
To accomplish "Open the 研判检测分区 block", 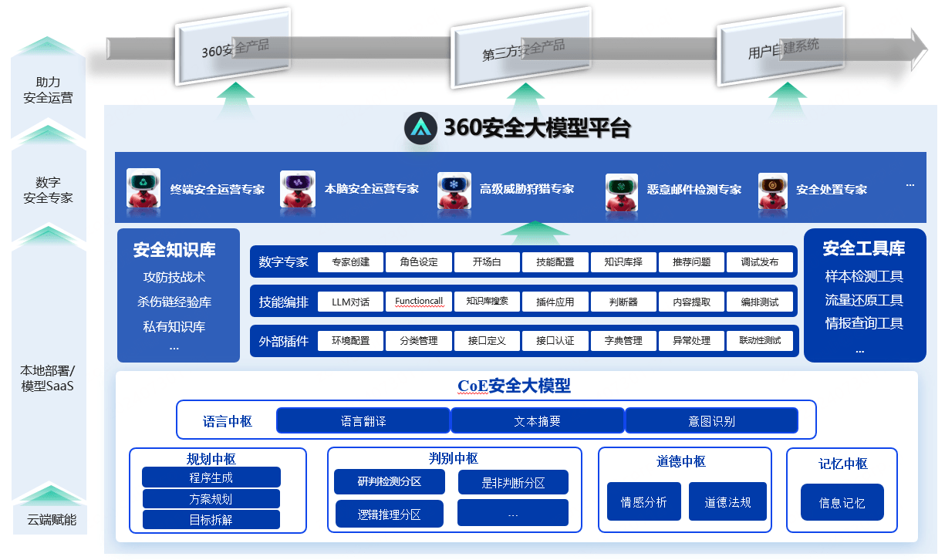I will (x=390, y=481).
